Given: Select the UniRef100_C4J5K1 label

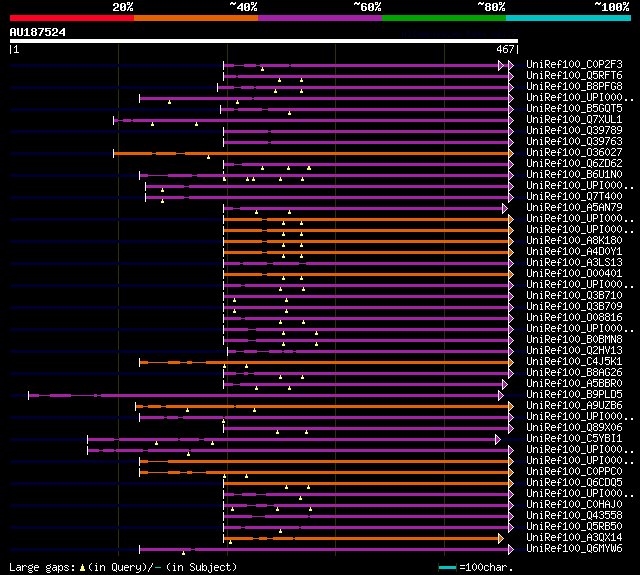Looking at the screenshot, I should [574, 362].
